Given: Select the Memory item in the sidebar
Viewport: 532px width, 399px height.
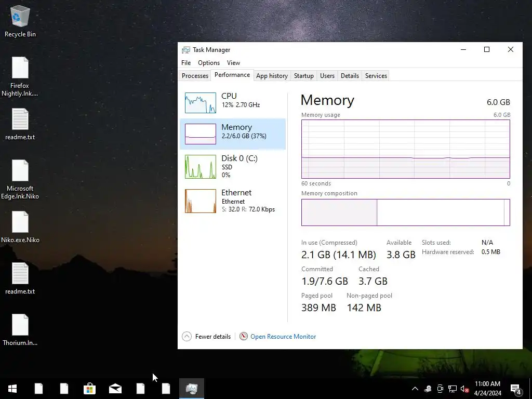Looking at the screenshot, I should (x=233, y=134).
